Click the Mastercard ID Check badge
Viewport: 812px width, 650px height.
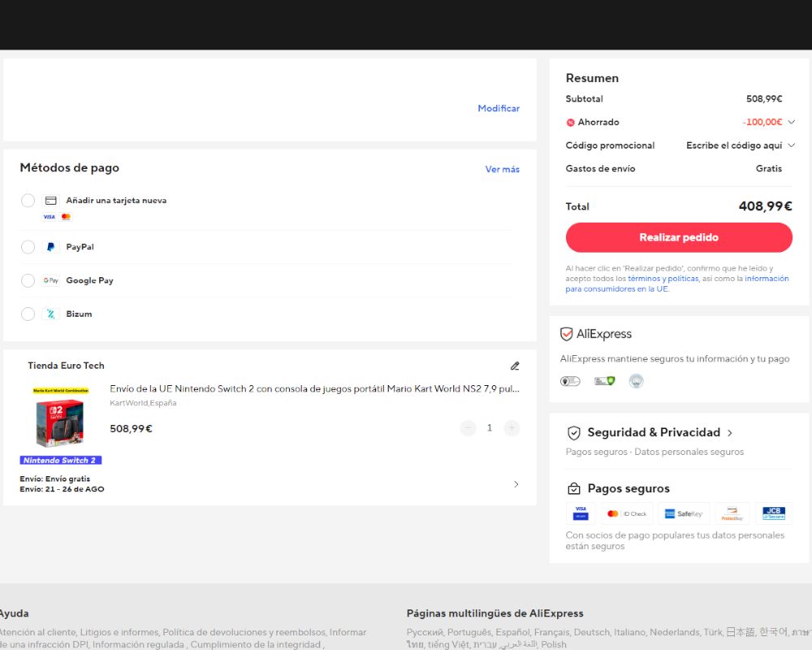coord(627,513)
